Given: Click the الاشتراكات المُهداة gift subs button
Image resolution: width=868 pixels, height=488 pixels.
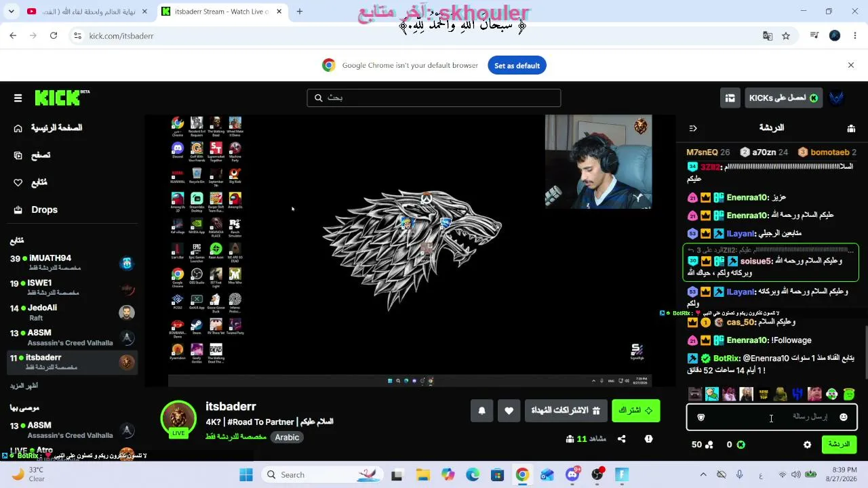Looking at the screenshot, I should click(x=565, y=411).
